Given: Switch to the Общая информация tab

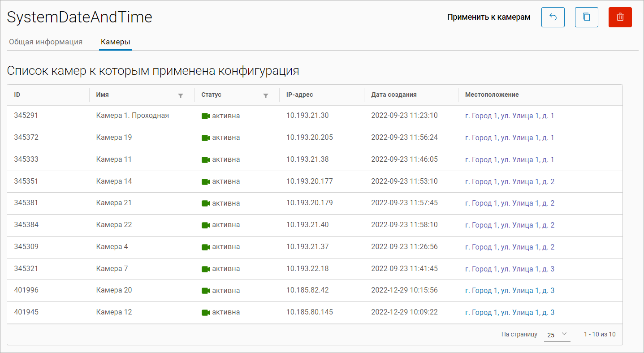Looking at the screenshot, I should (46, 42).
